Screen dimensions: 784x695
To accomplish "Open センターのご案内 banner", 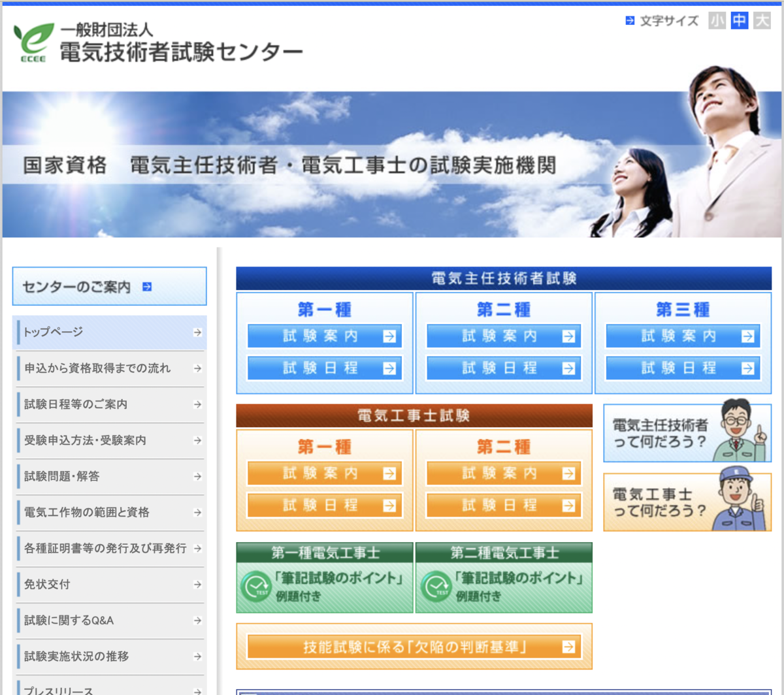I will coord(110,286).
